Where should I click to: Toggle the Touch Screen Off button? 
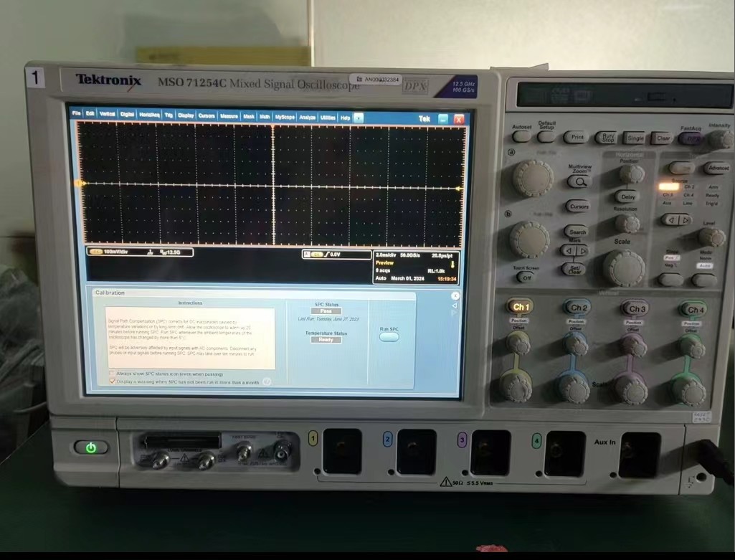click(x=526, y=278)
